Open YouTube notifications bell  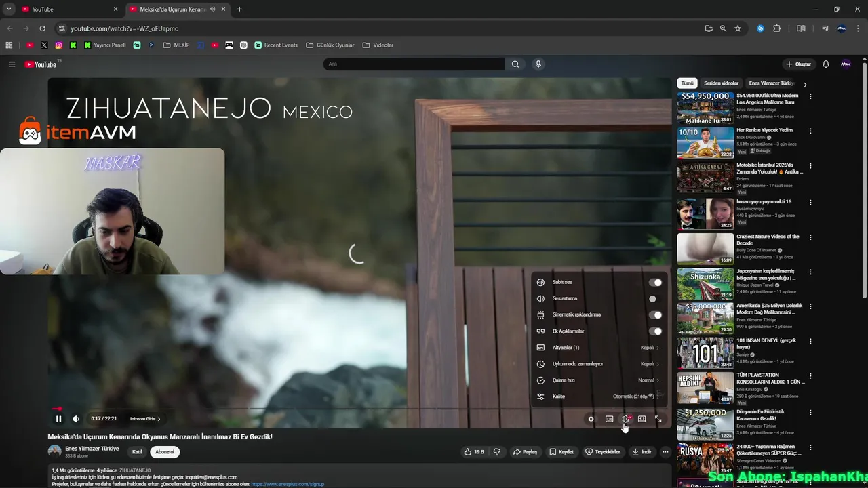click(826, 64)
